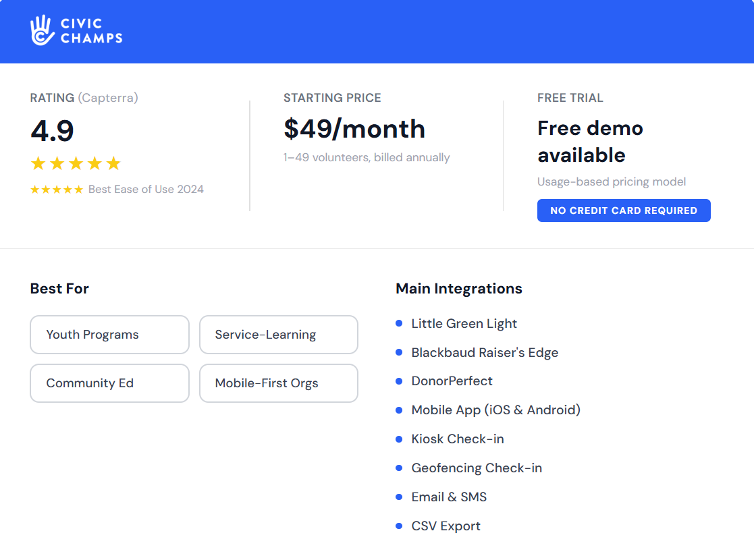Click Mobile App (iOS & Android) item

click(495, 410)
